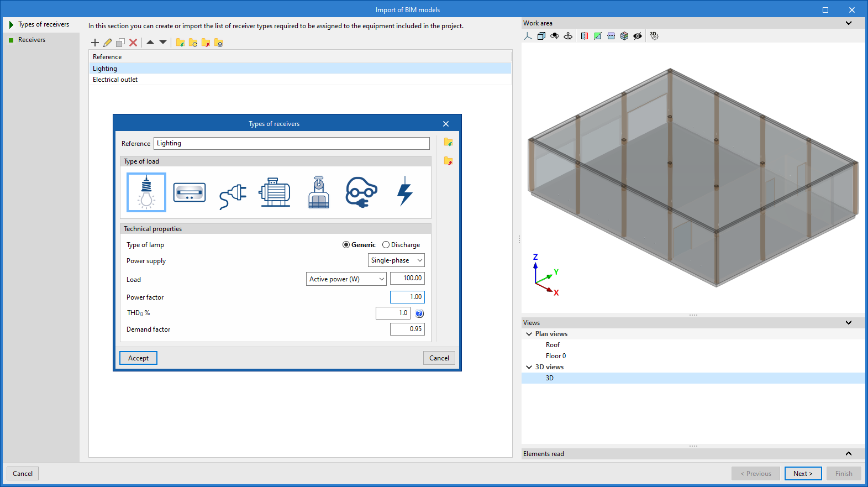
Task: Click the THD help question mark icon
Action: pos(419,314)
